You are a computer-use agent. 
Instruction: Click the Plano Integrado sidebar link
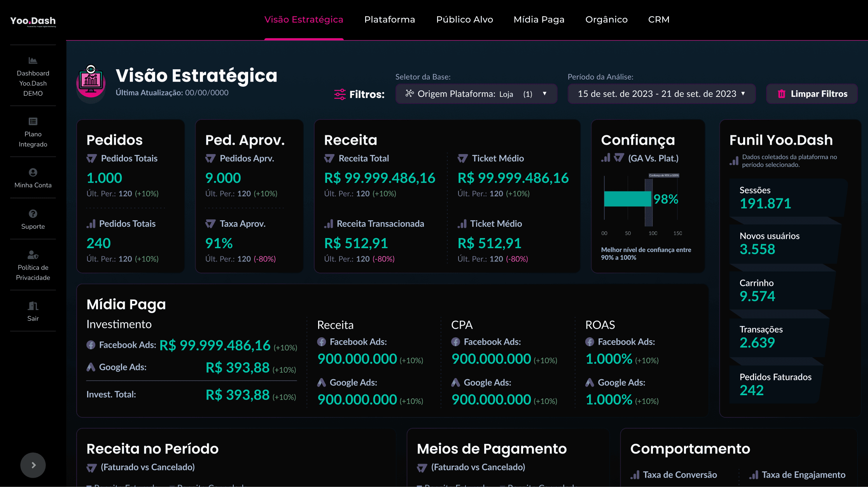click(x=33, y=139)
